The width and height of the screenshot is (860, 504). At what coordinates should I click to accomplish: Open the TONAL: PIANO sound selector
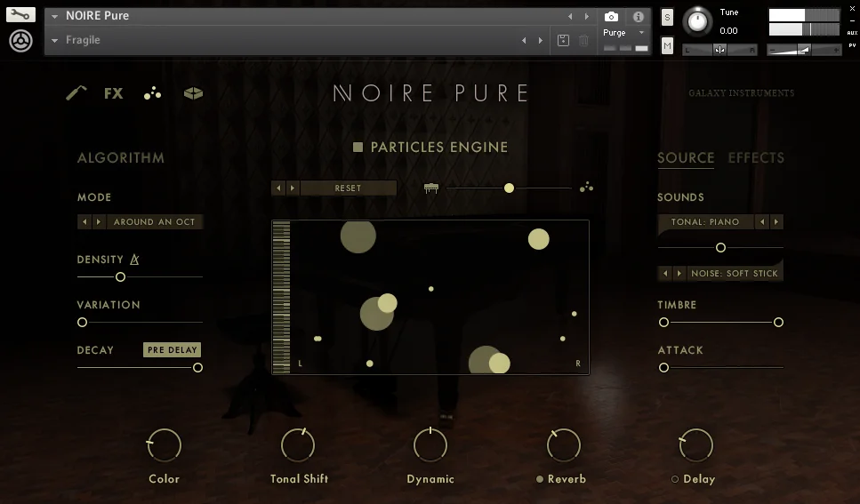(705, 221)
